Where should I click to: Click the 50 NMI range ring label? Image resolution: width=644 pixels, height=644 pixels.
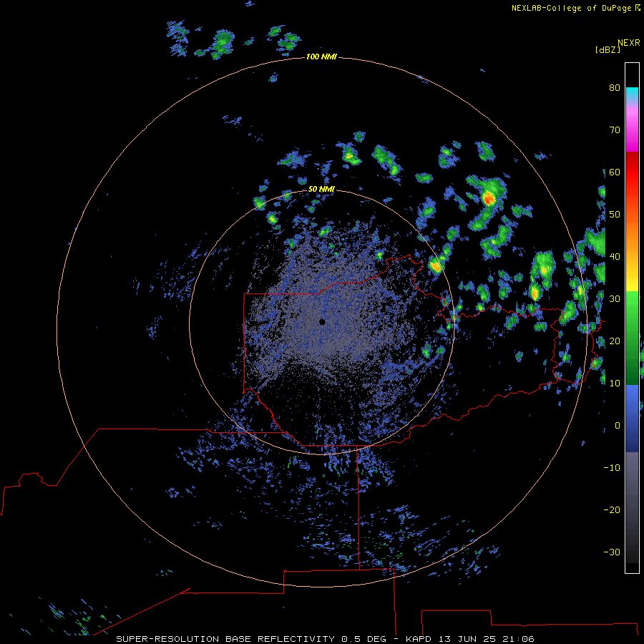click(321, 189)
